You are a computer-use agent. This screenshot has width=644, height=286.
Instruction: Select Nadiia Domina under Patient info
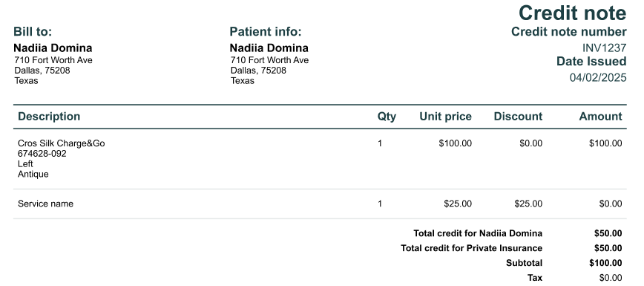pos(269,48)
